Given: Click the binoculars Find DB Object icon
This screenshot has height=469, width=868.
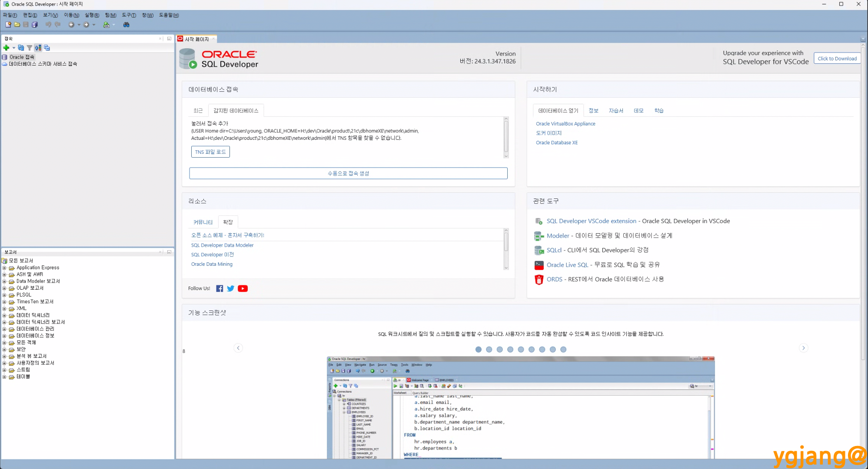Looking at the screenshot, I should pyautogui.click(x=126, y=25).
